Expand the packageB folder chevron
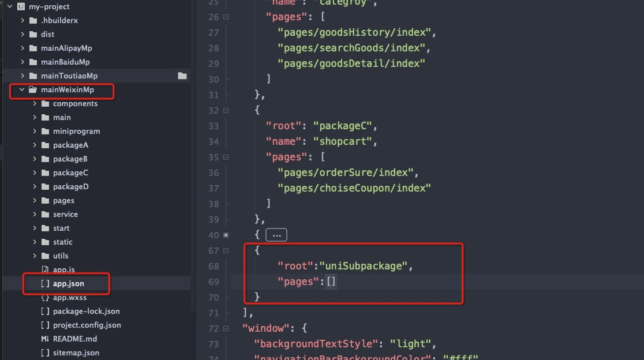This screenshot has height=360, width=644. (35, 159)
